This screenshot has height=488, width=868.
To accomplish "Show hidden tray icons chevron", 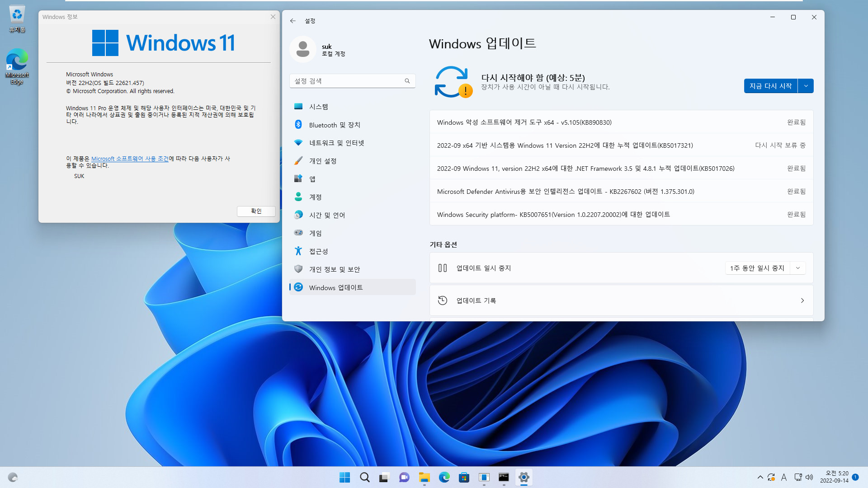I will [760, 477].
